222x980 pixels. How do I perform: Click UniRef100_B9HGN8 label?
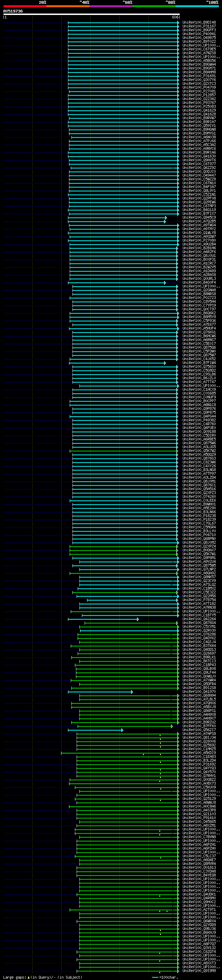(x=199, y=130)
